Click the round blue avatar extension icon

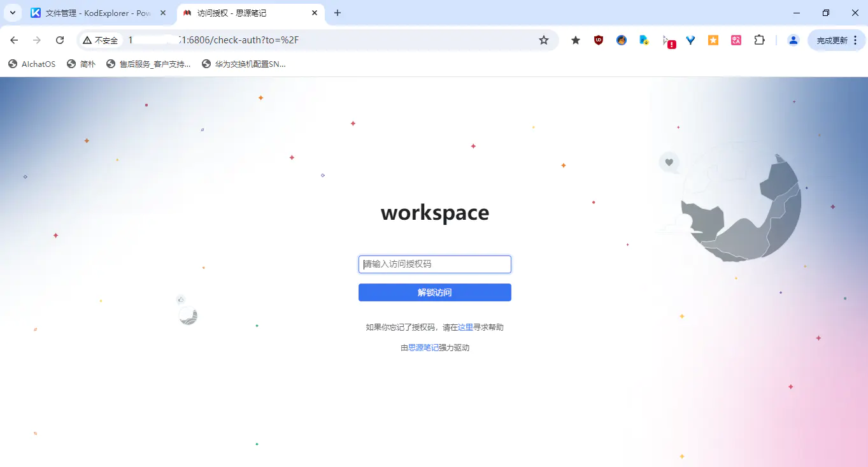(622, 40)
